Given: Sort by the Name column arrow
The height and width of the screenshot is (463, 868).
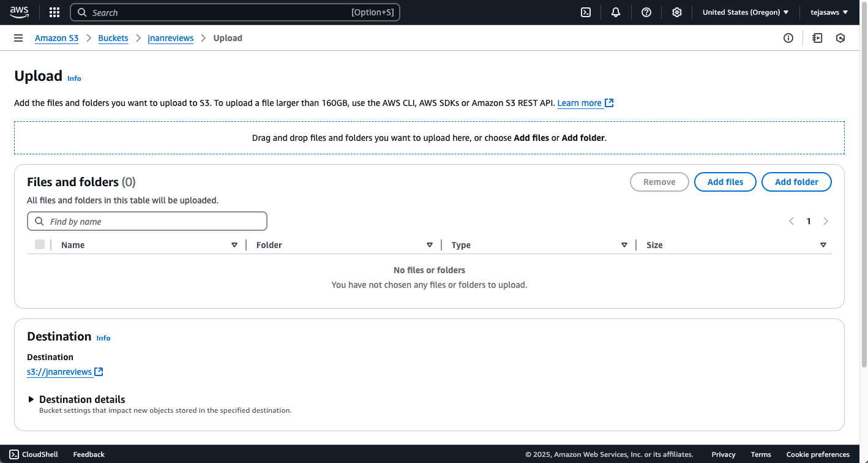Looking at the screenshot, I should point(234,245).
